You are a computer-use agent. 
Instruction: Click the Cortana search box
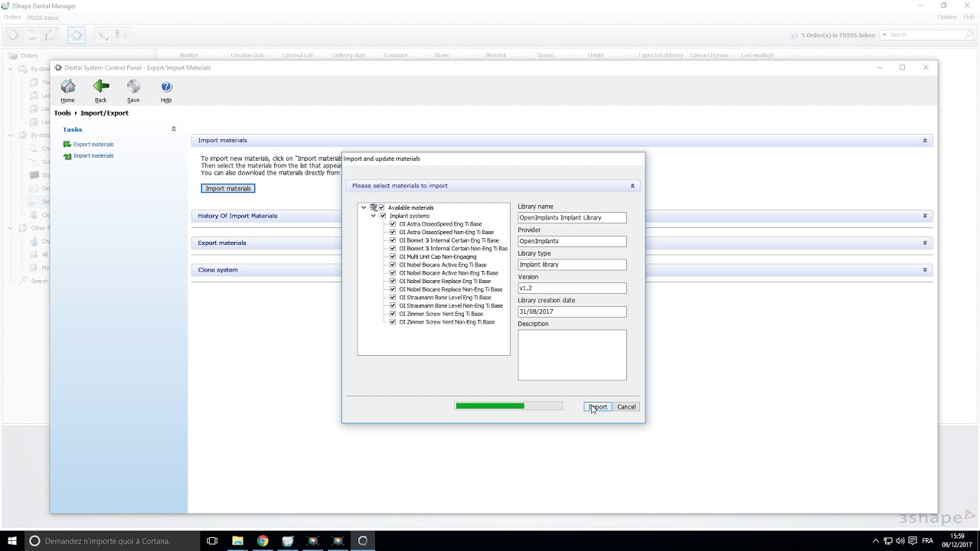(x=111, y=541)
